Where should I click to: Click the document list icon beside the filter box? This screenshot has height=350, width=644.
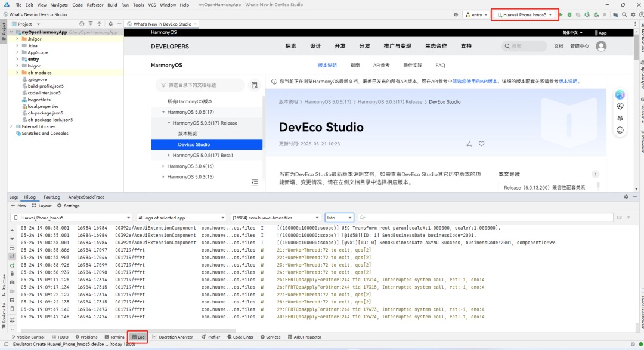[255, 85]
